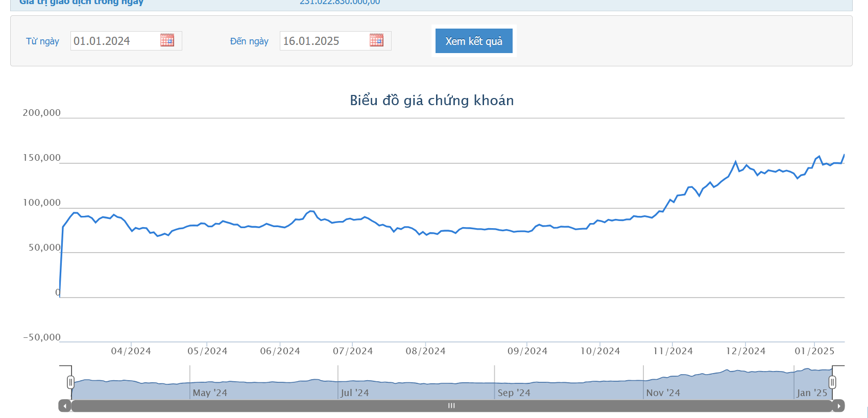This screenshot has height=418, width=868.
Task: Click the scrollbar grip below the navigator
Action: coord(451,406)
